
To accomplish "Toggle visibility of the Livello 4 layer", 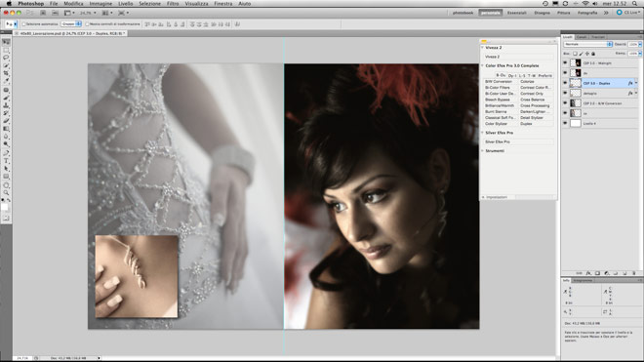I will (x=565, y=123).
